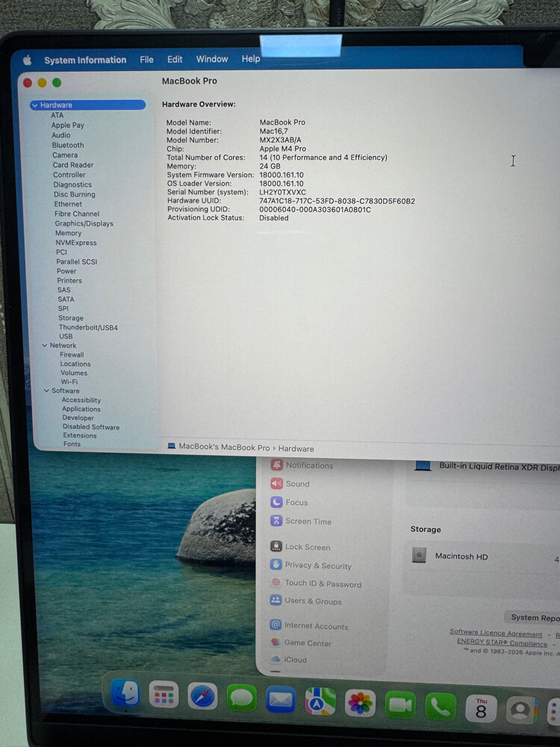Open Safari from the Dock
The height and width of the screenshot is (747, 560).
point(202,697)
